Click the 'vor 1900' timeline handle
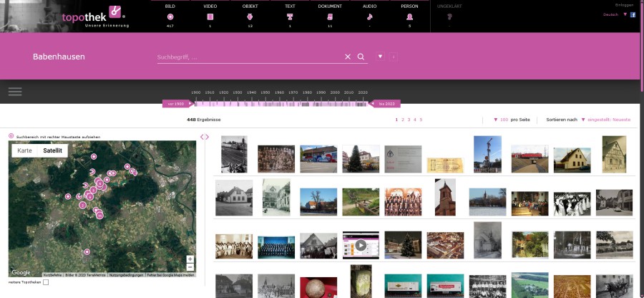644x298 pixels. tap(175, 104)
